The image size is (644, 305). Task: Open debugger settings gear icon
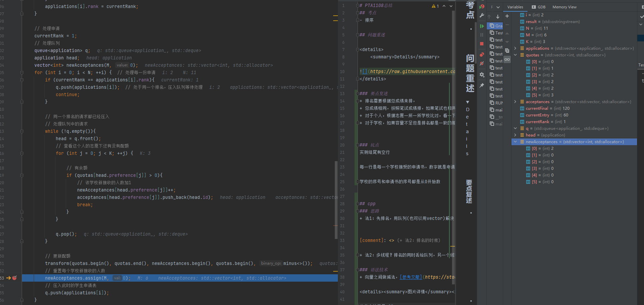pos(482,75)
